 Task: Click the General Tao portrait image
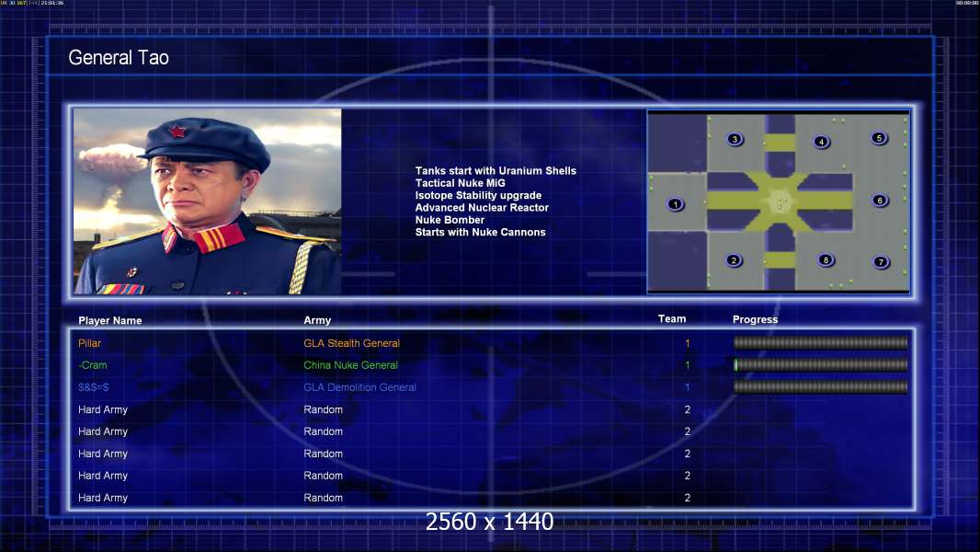[x=208, y=201]
